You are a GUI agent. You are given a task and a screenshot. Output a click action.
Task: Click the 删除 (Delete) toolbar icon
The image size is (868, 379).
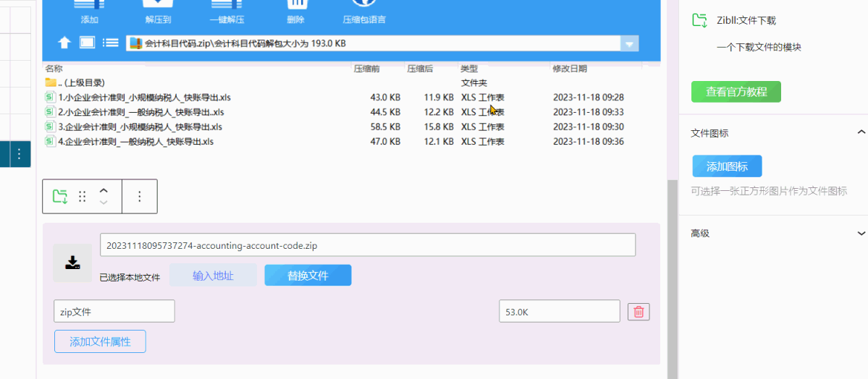tap(296, 4)
